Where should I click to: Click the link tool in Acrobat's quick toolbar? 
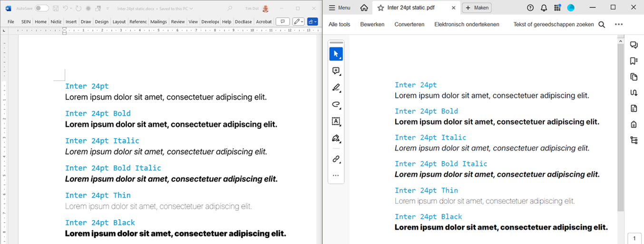[336, 159]
